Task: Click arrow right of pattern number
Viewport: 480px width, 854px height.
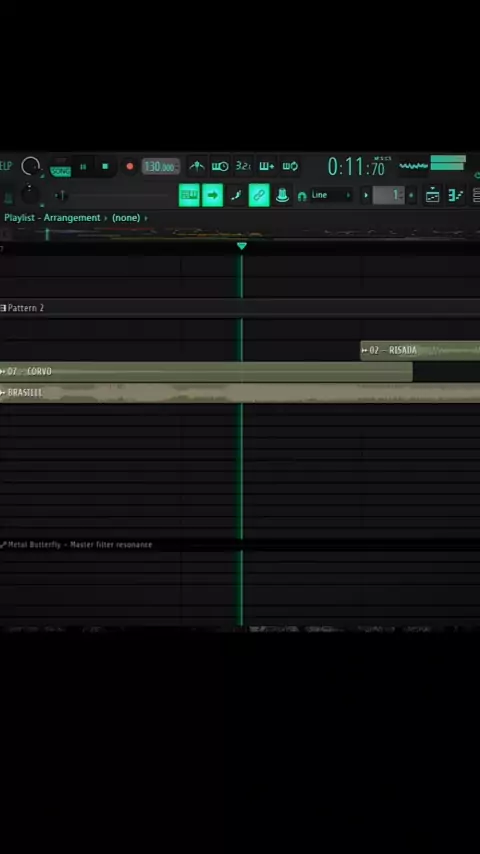Action: click(x=411, y=195)
